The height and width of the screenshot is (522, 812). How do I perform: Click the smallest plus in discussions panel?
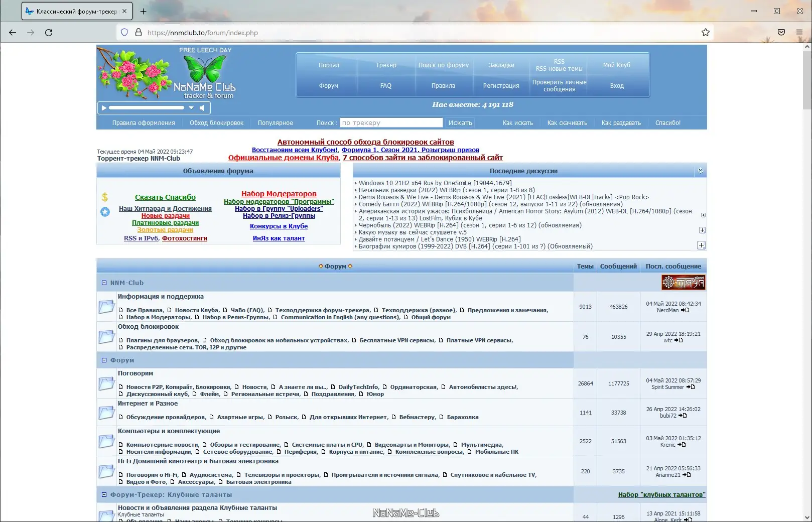click(x=703, y=215)
